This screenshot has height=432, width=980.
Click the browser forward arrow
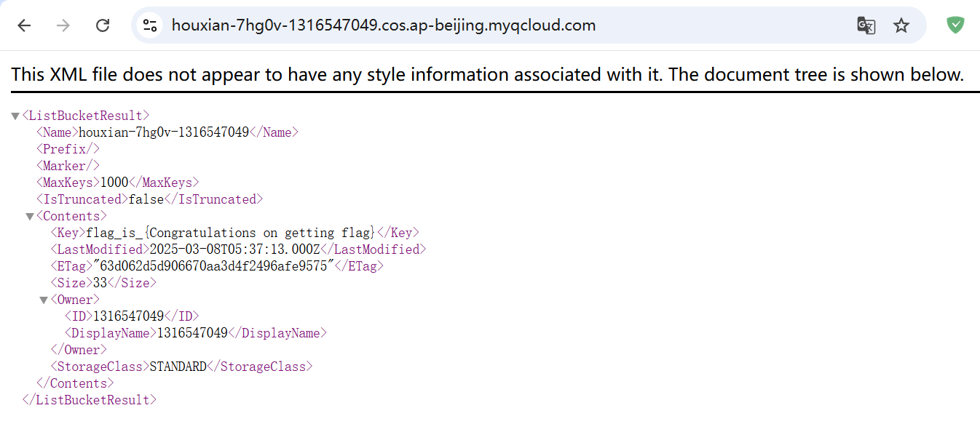[63, 25]
